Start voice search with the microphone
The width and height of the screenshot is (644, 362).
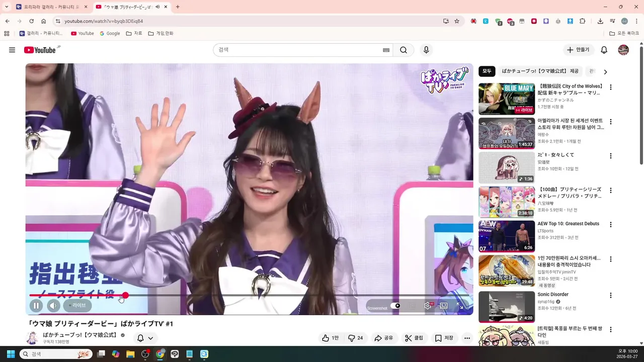click(426, 50)
